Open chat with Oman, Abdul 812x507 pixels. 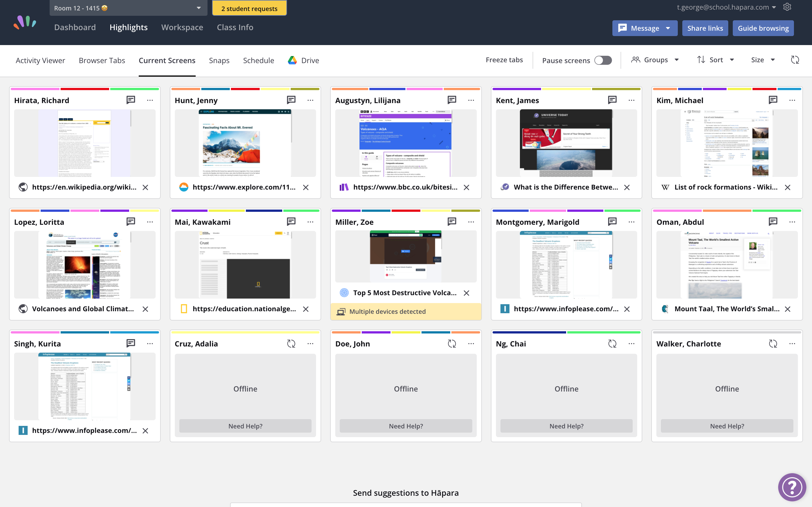[773, 222]
